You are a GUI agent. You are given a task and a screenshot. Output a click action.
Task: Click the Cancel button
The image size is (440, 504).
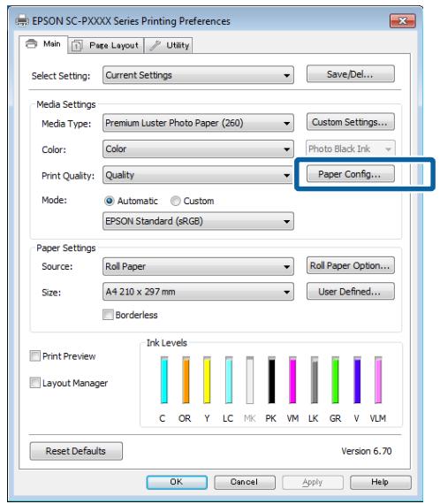[x=245, y=482]
